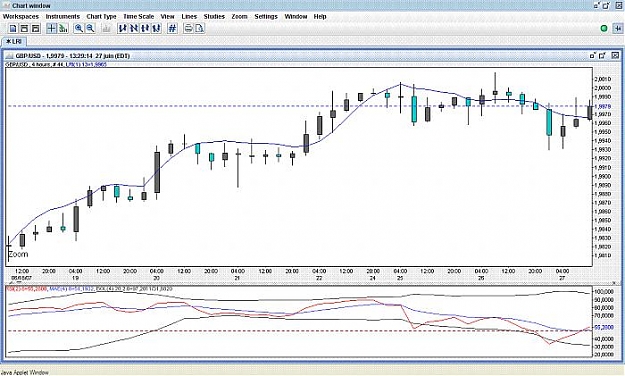Open the Studies menu

[x=214, y=16]
